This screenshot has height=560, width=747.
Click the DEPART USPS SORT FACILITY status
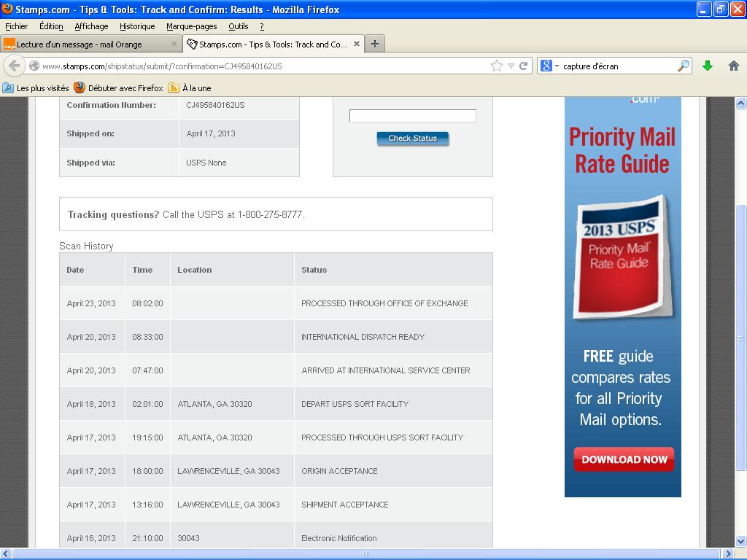[x=355, y=404]
